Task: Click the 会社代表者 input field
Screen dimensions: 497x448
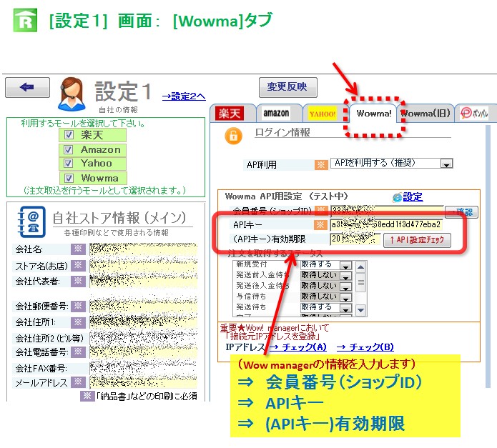Action: tap(143, 281)
